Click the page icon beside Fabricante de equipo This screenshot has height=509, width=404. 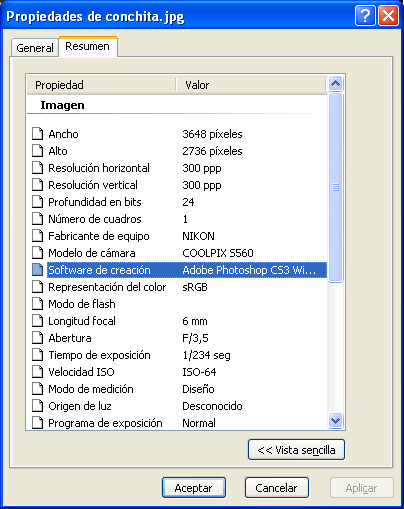click(x=38, y=236)
